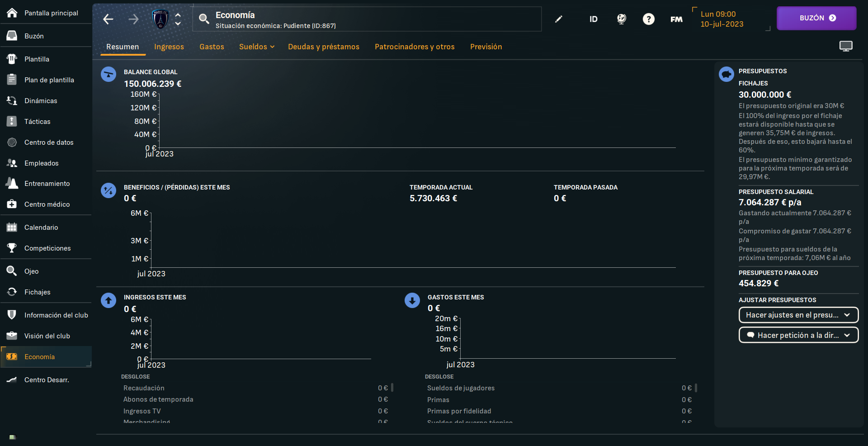Open Centro médico from the sidebar
Viewport: 868px width, 446px height.
47,204
